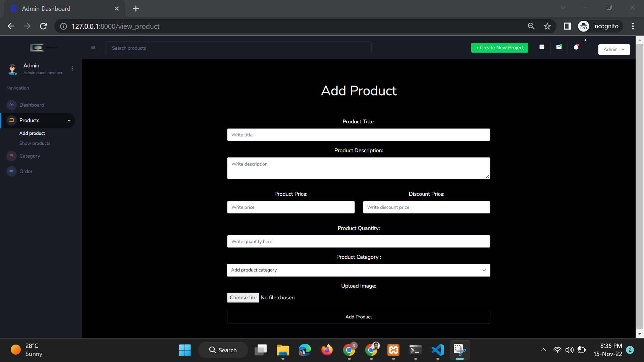Toggle the sidebar with the hamburger icon
The image size is (644, 362).
click(x=93, y=47)
